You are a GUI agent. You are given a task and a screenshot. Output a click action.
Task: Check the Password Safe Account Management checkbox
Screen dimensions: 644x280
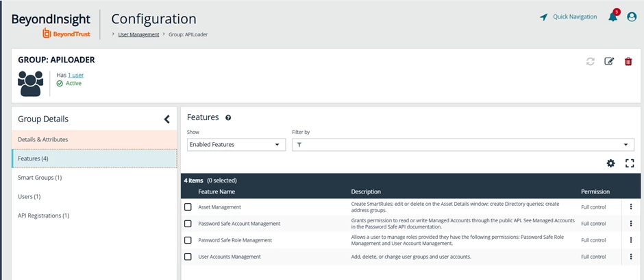coord(188,224)
